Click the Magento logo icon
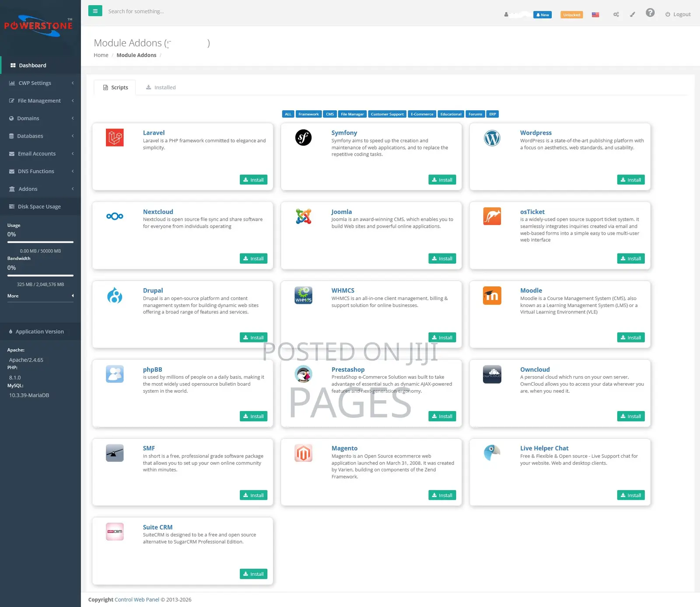 click(x=303, y=453)
